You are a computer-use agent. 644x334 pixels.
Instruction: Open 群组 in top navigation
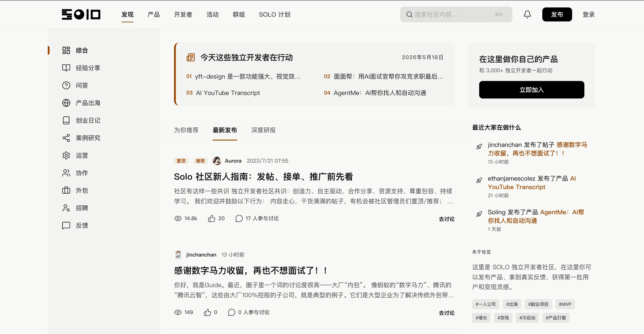click(239, 14)
